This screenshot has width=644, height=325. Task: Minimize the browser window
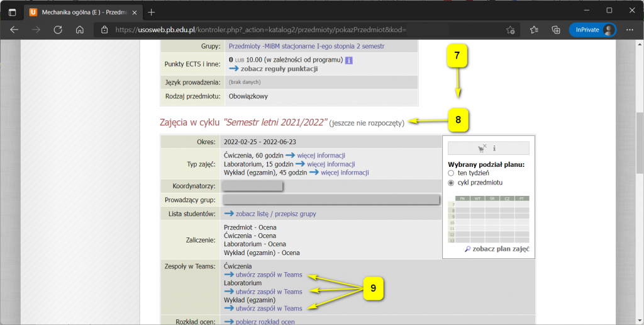587,10
